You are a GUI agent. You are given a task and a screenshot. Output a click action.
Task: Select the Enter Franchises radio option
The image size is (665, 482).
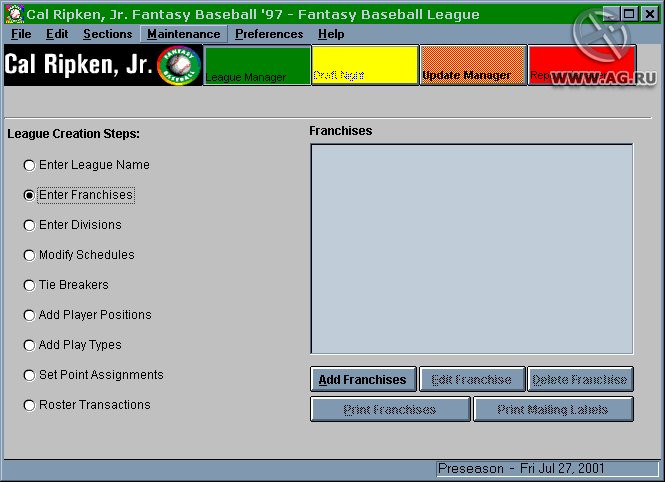click(x=79, y=195)
